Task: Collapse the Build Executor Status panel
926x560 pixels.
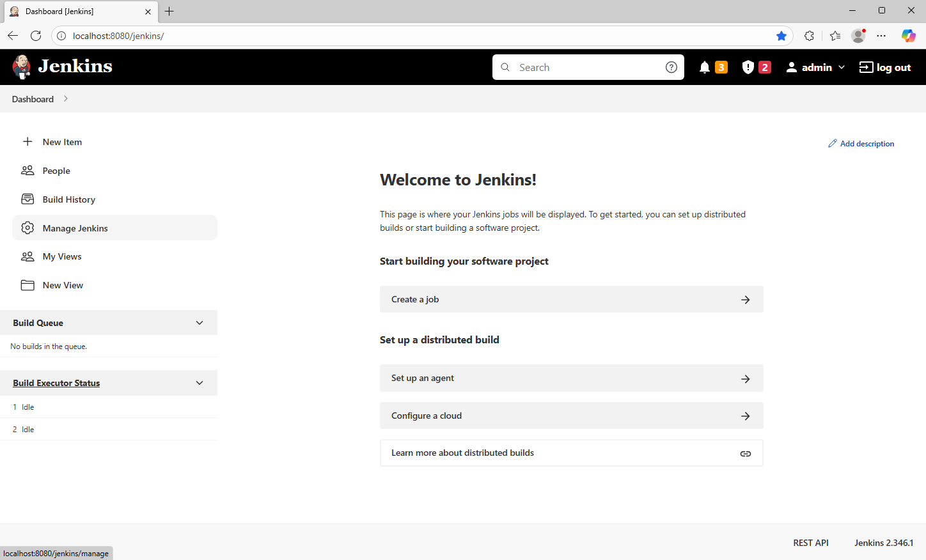Action: click(200, 383)
